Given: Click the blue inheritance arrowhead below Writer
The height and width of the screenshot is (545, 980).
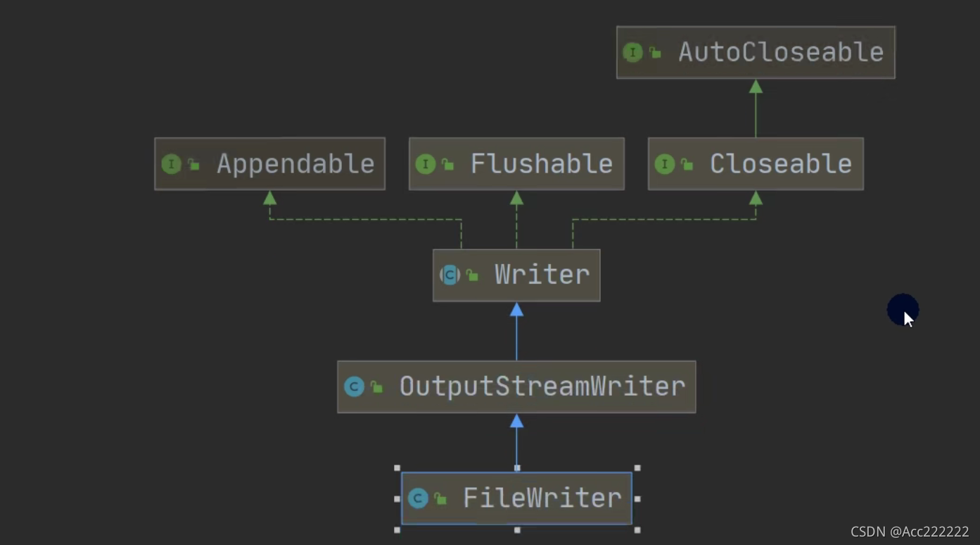Looking at the screenshot, I should click(516, 309).
